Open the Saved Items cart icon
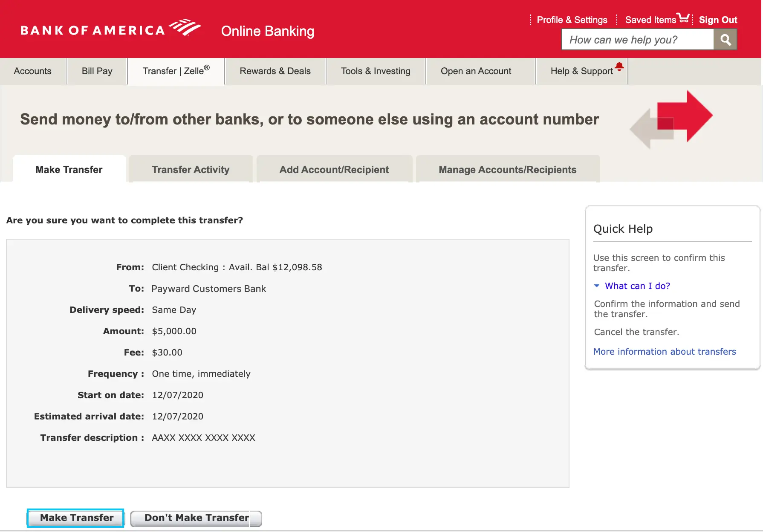Image resolution: width=763 pixels, height=532 pixels. [683, 18]
